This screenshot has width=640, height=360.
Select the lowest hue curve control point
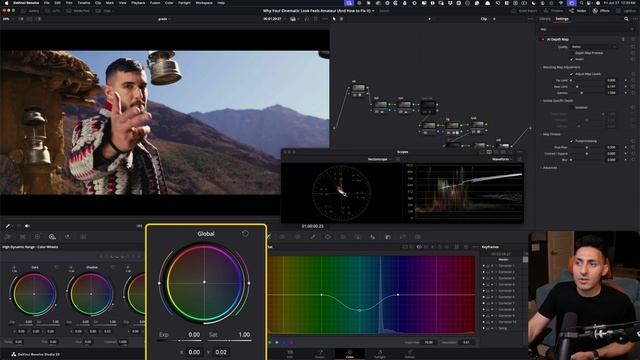(360, 310)
